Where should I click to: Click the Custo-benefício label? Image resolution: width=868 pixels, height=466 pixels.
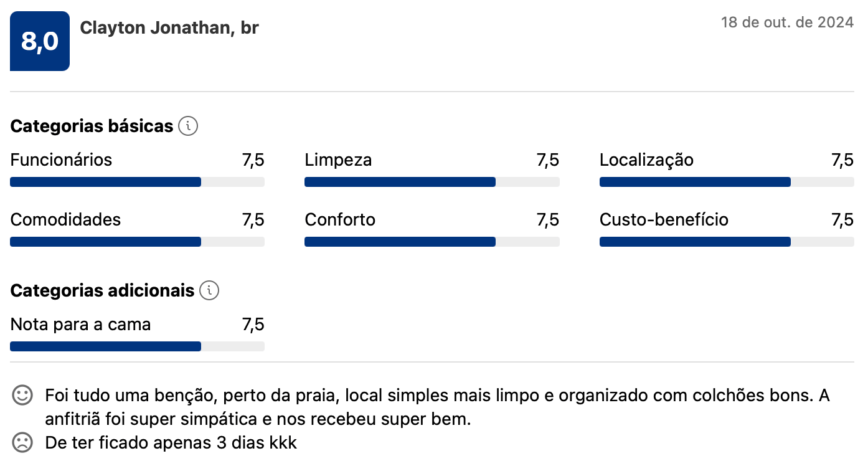tap(664, 220)
